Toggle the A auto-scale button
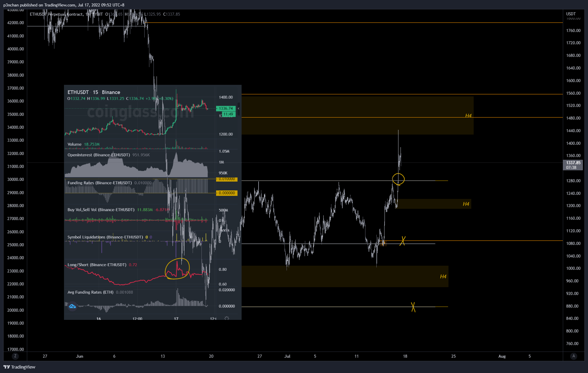Screen dimensions: 588x373 (x=574, y=356)
